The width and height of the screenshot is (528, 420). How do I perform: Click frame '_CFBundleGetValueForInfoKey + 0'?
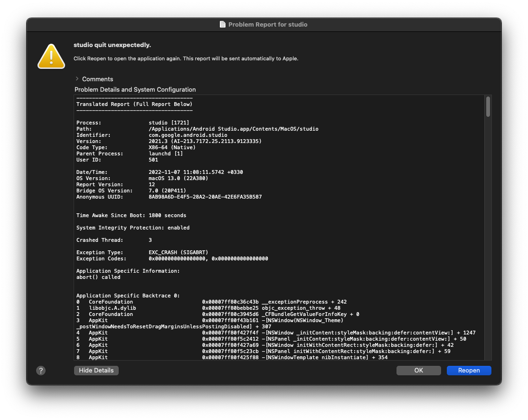coord(311,314)
